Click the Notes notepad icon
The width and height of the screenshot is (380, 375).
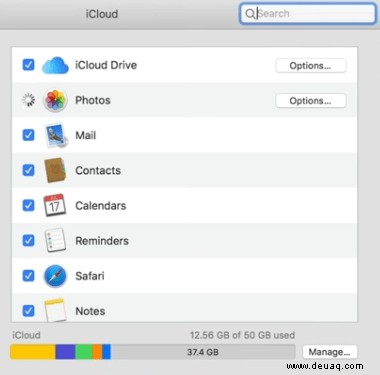(55, 310)
